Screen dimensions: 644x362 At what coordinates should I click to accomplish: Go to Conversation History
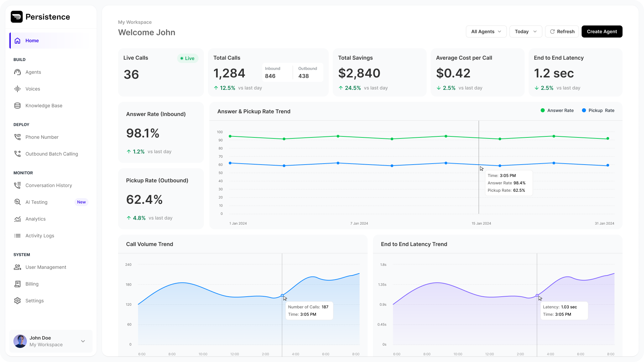49,185
